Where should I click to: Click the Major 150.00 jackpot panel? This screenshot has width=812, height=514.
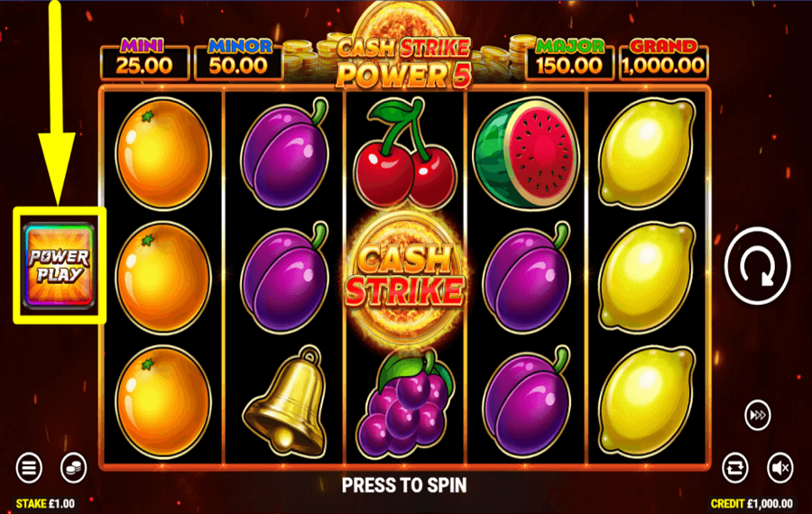tap(569, 60)
